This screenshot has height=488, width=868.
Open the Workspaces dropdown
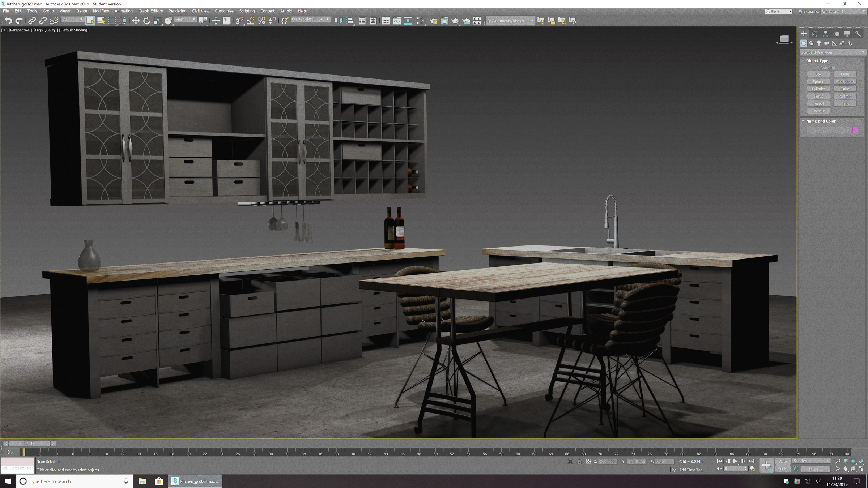point(843,11)
